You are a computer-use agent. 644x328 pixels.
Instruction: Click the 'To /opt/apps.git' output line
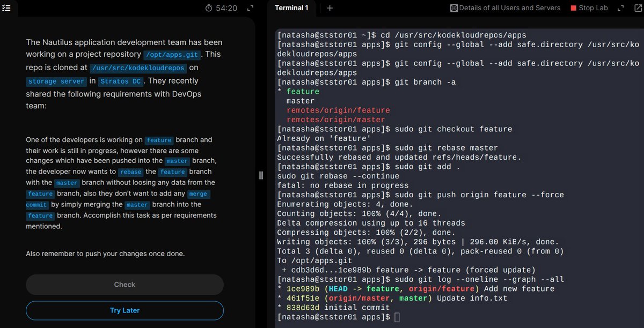click(314, 260)
